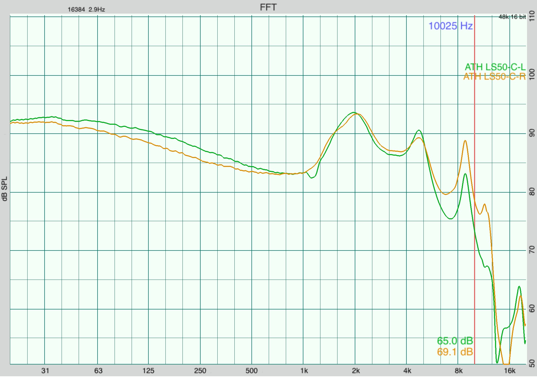
Task: Click the orange 69.1 dB readout
Action: click(x=455, y=352)
